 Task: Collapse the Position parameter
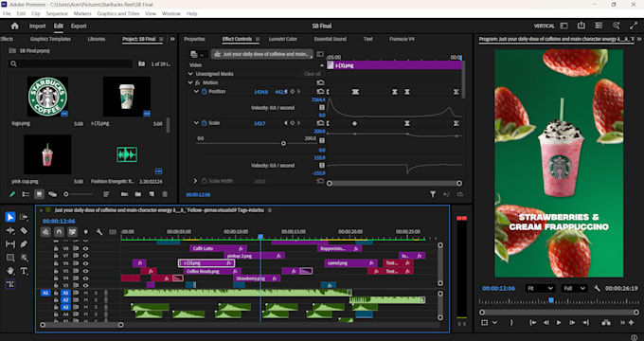196,92
